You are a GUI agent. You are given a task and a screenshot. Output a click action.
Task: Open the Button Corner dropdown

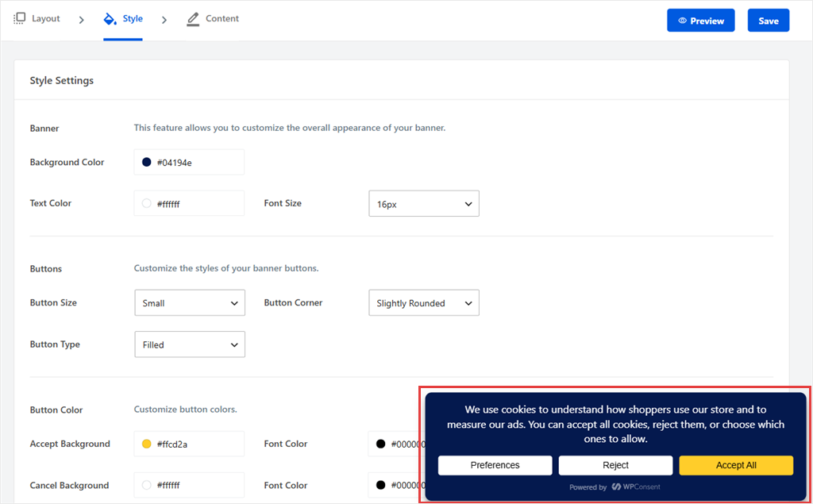[x=424, y=303]
